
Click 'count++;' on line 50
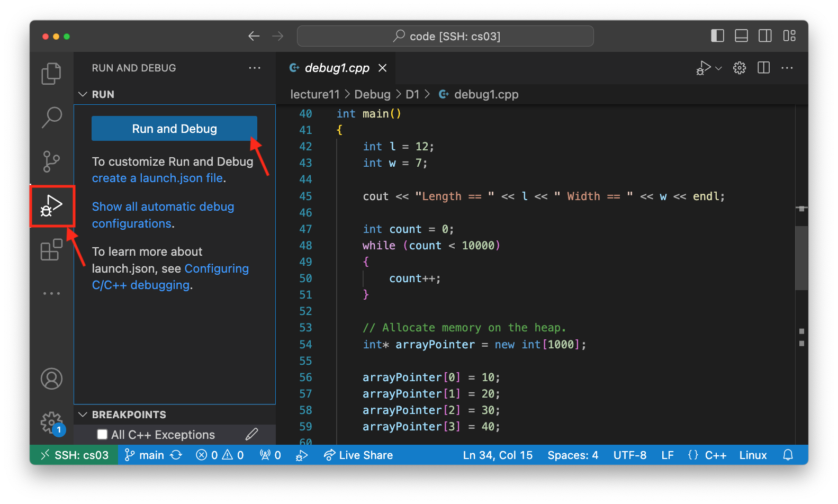click(x=415, y=278)
